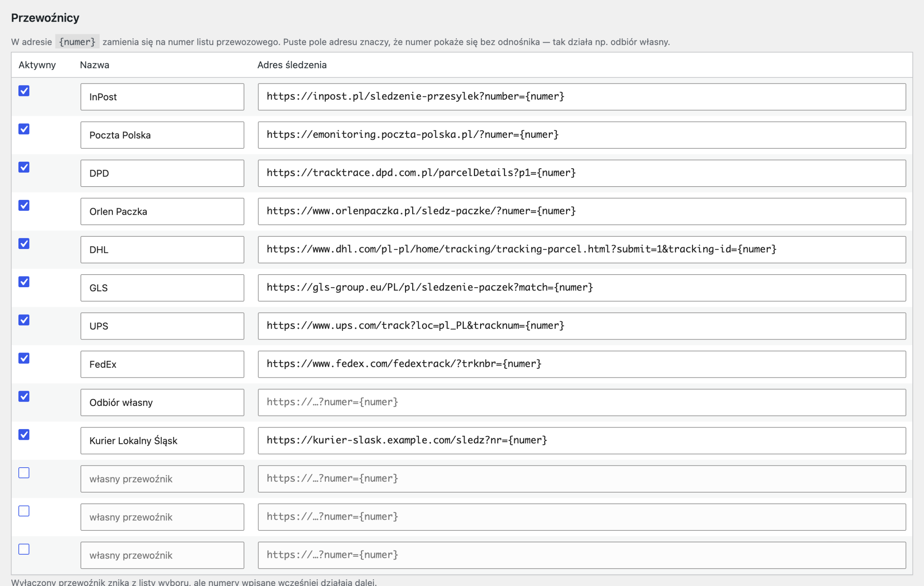This screenshot has height=586, width=924.
Task: Disable the Poczta Polska carrier checkbox
Action: (x=24, y=129)
